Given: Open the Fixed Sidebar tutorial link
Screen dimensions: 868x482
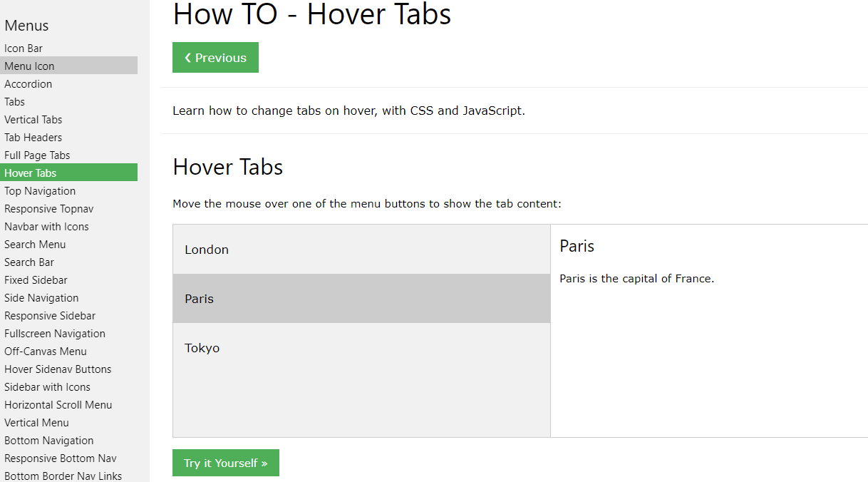Looking at the screenshot, I should tap(36, 280).
